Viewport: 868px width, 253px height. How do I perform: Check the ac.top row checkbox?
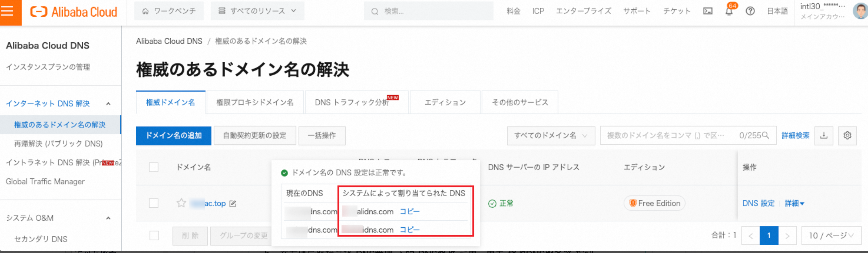tap(154, 203)
